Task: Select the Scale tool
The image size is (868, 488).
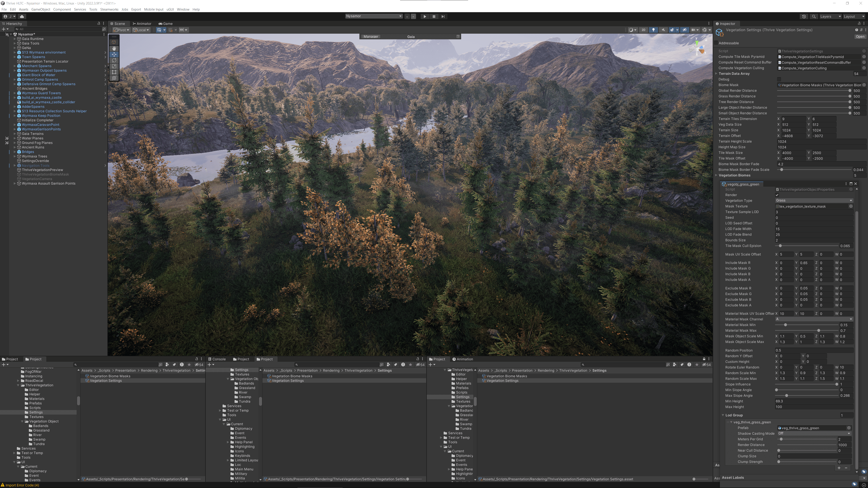Action: [x=114, y=66]
